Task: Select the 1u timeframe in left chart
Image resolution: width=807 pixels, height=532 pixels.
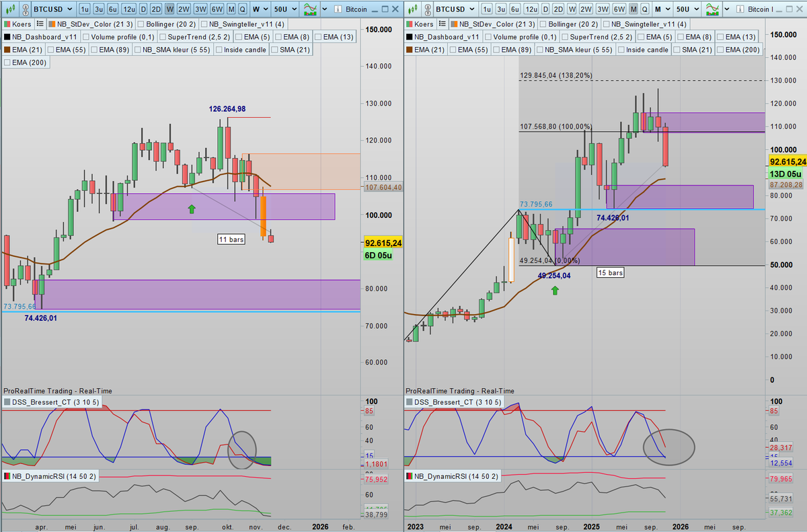Action: pyautogui.click(x=85, y=9)
